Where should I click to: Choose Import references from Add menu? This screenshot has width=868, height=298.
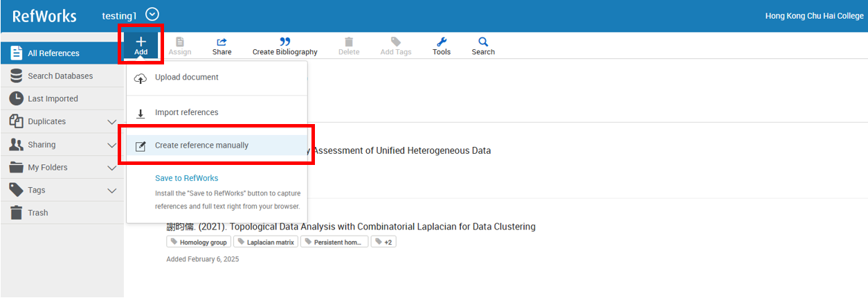point(186,112)
